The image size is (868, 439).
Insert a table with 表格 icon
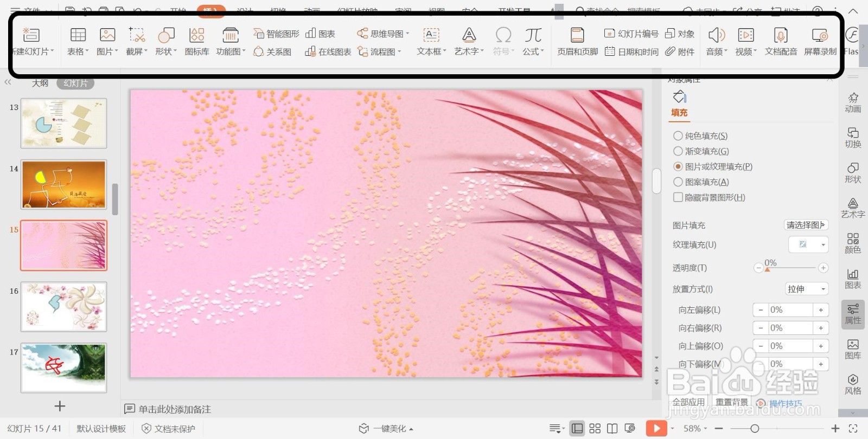coord(78,35)
